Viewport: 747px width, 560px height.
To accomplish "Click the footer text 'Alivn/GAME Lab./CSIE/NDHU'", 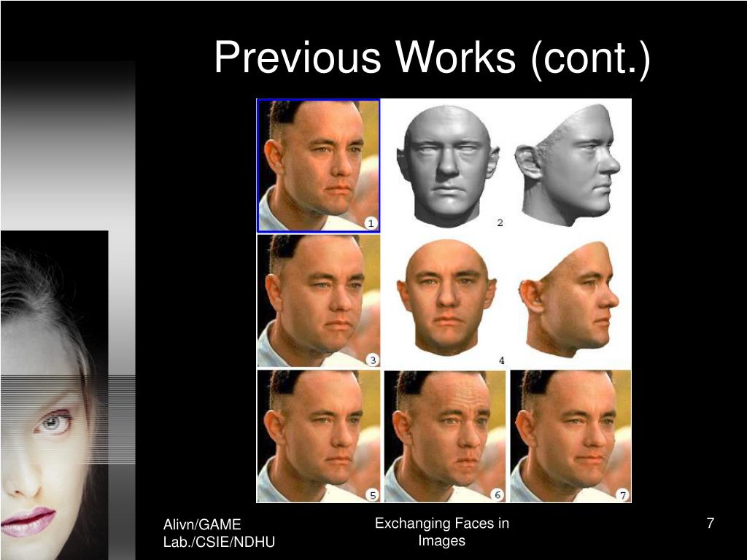I will click(219, 533).
